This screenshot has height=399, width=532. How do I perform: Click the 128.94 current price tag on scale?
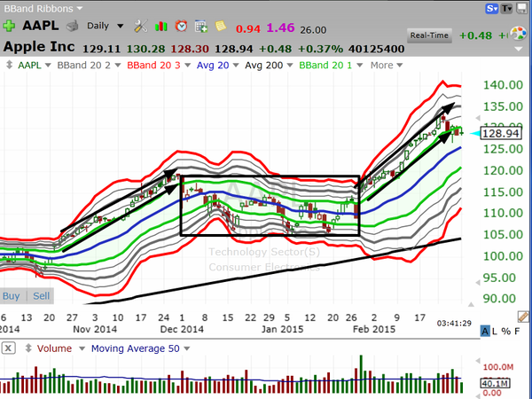[501, 133]
